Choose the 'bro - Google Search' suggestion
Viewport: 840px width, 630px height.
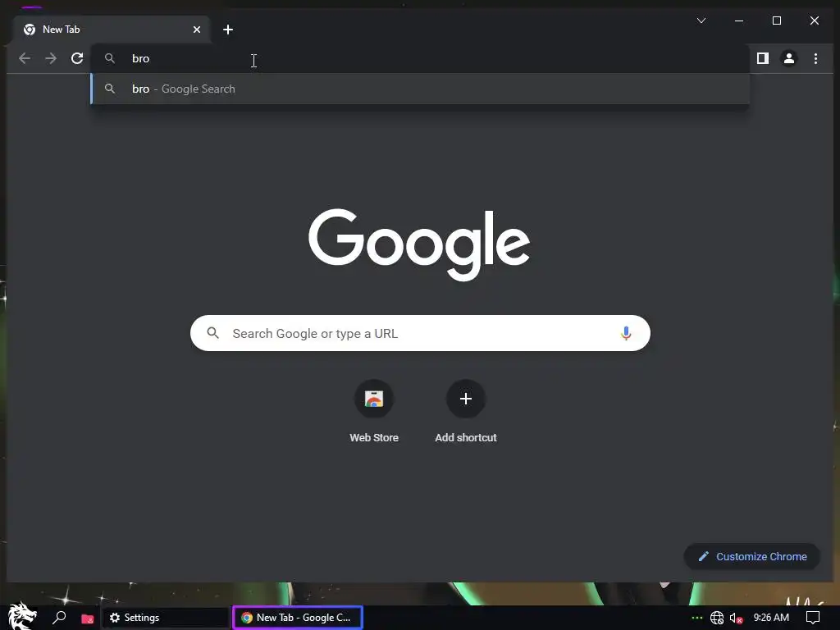pyautogui.click(x=420, y=89)
